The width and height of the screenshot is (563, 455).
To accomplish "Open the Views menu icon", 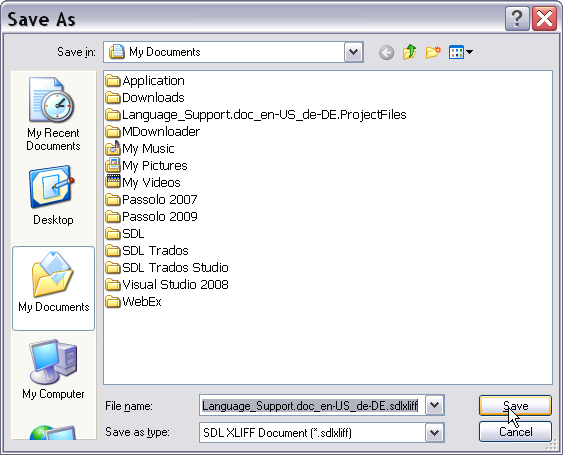I will click(x=461, y=52).
